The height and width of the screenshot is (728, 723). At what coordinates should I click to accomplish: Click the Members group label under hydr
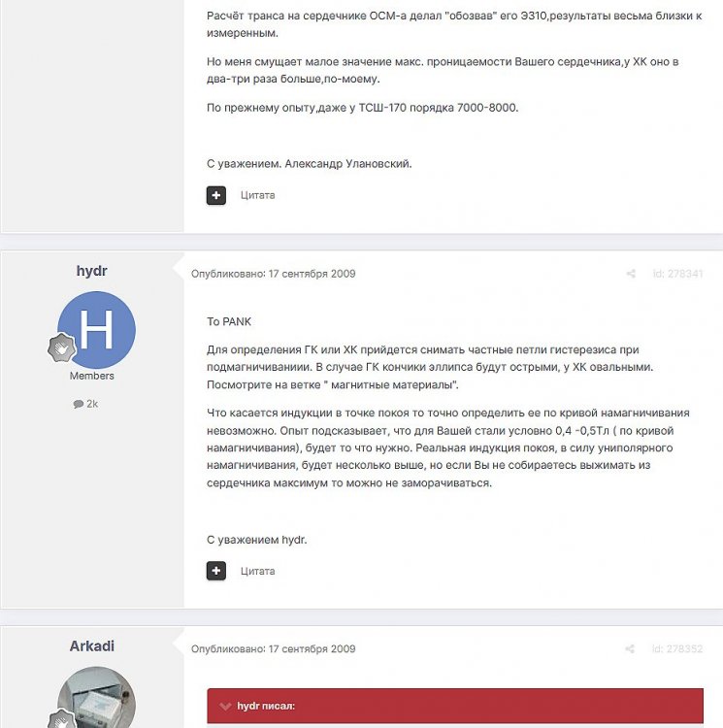click(x=92, y=376)
